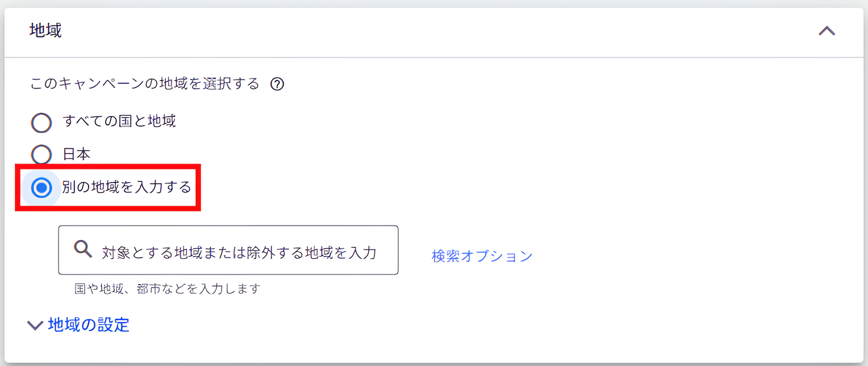Click the downward chevron beside 地域の設定

coord(35,325)
